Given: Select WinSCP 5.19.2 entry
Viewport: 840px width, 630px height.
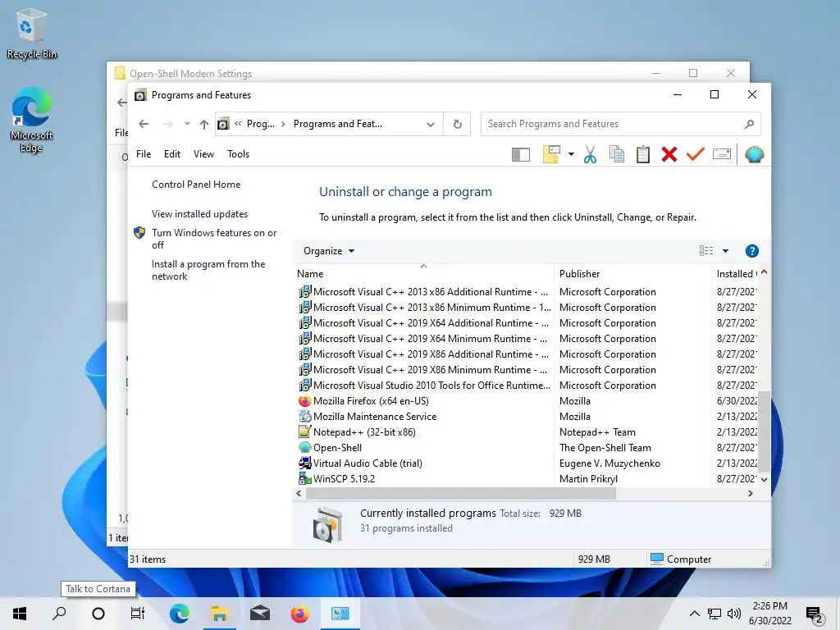Looking at the screenshot, I should [x=344, y=478].
